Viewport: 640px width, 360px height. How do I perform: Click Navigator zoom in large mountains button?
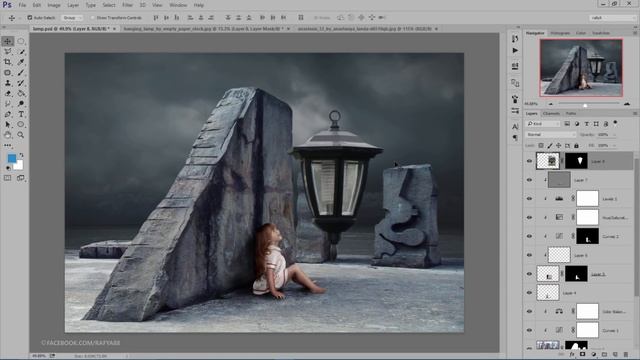627,104
